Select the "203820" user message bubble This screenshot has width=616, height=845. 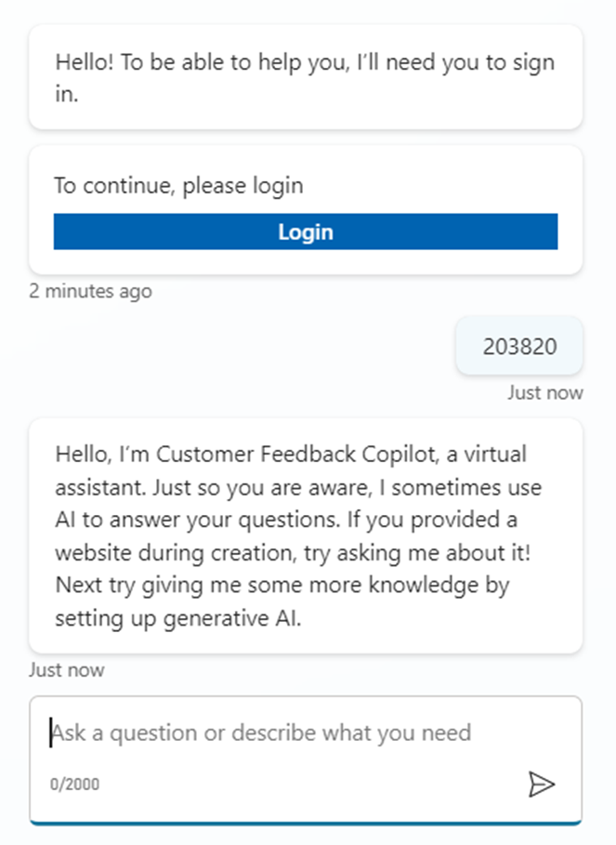519,347
